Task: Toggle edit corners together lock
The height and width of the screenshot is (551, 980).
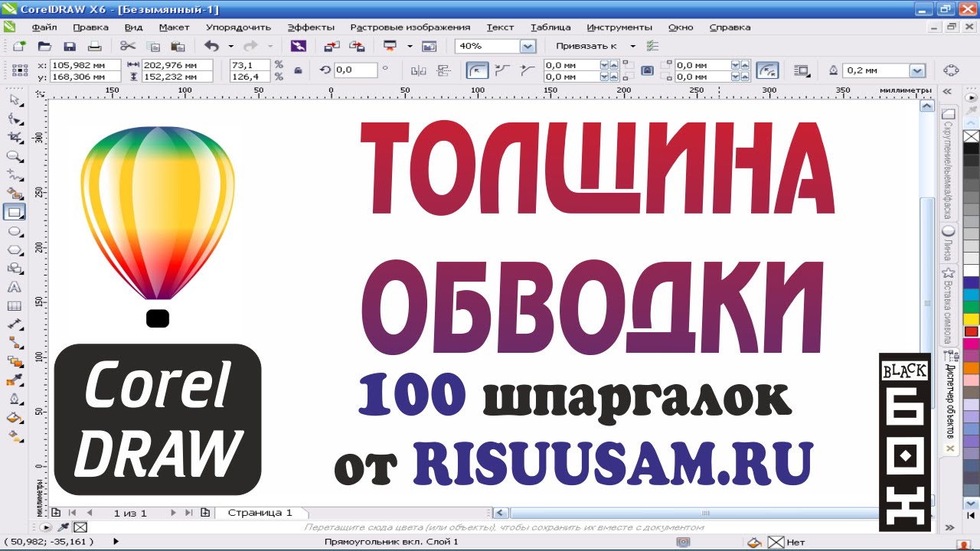Action: pos(647,70)
